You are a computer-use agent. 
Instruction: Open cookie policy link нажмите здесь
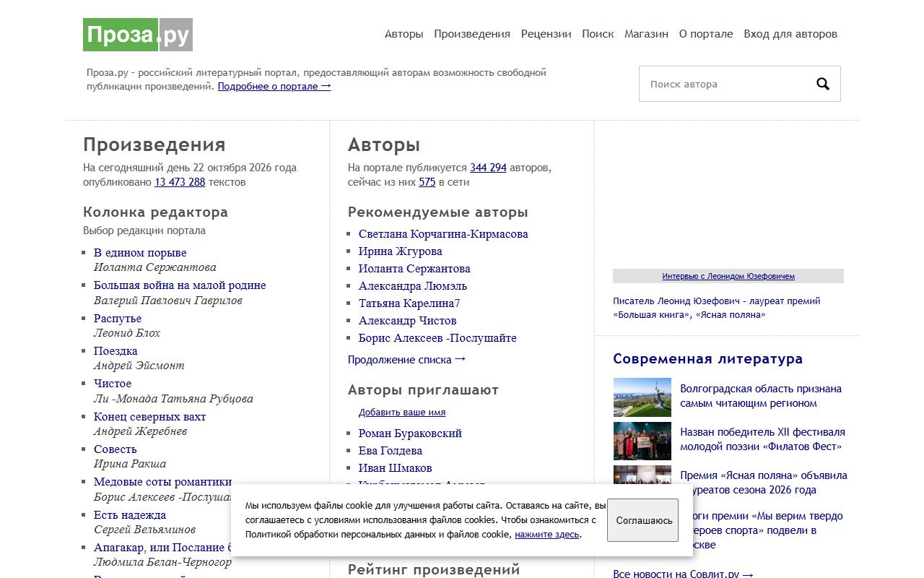pyautogui.click(x=546, y=535)
